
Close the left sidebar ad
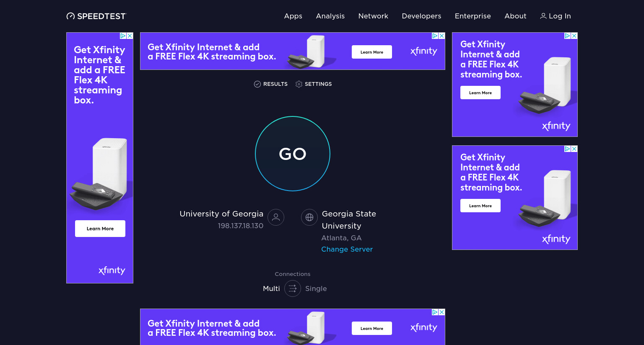pos(130,36)
